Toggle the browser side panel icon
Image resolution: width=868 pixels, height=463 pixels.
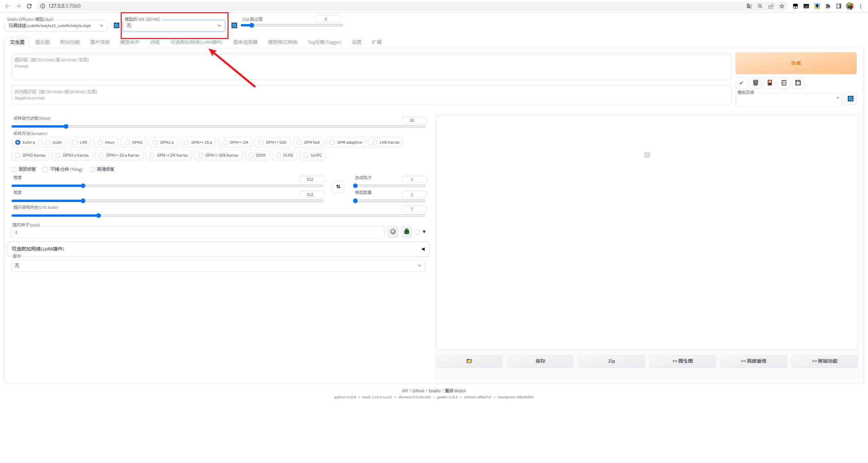coord(839,6)
